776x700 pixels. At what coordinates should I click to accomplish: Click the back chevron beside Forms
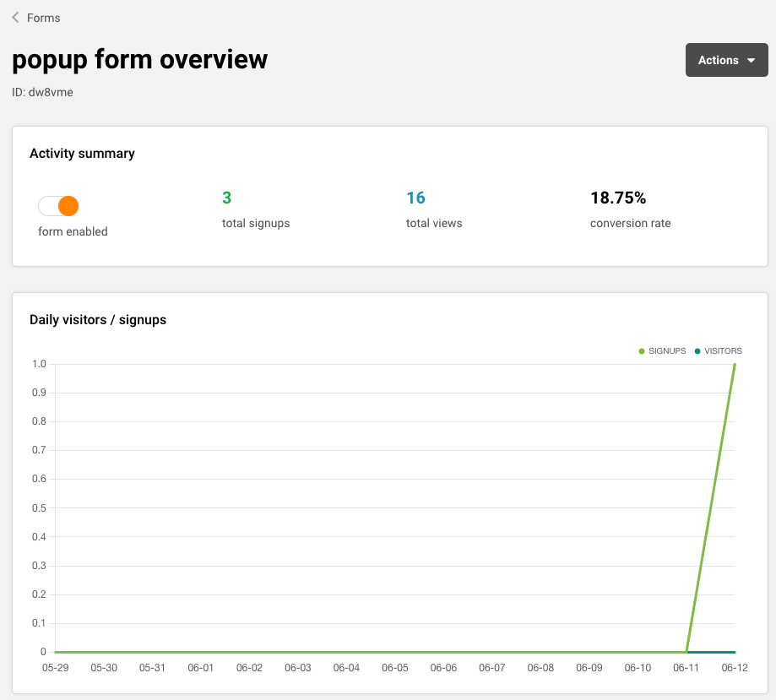(16, 18)
